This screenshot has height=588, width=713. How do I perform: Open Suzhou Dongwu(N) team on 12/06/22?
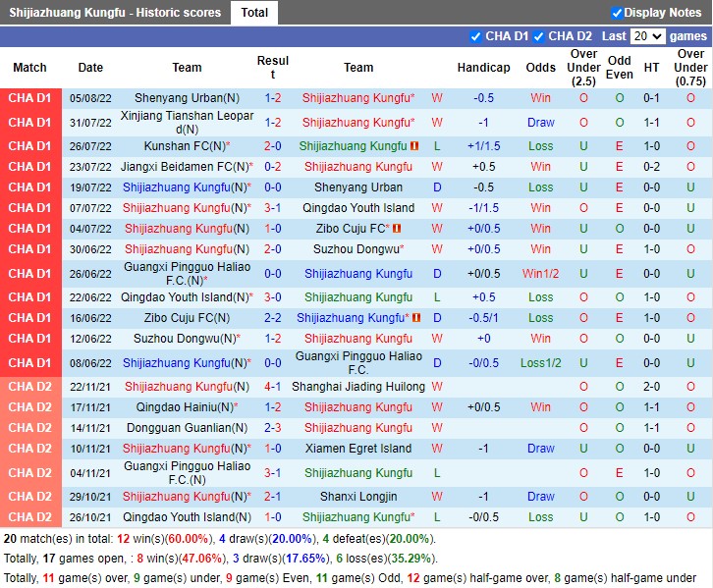pyautogui.click(x=187, y=339)
